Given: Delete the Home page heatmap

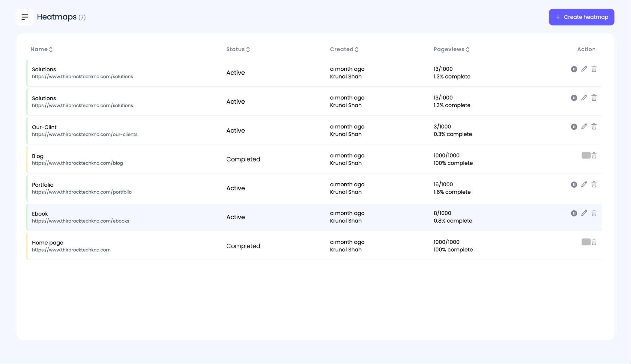Looking at the screenshot, I should coord(594,242).
